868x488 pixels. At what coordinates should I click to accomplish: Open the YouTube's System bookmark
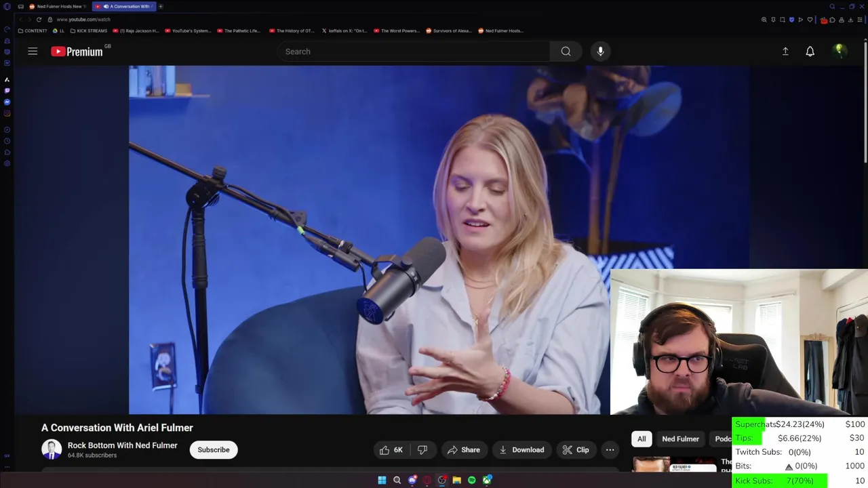tap(188, 30)
